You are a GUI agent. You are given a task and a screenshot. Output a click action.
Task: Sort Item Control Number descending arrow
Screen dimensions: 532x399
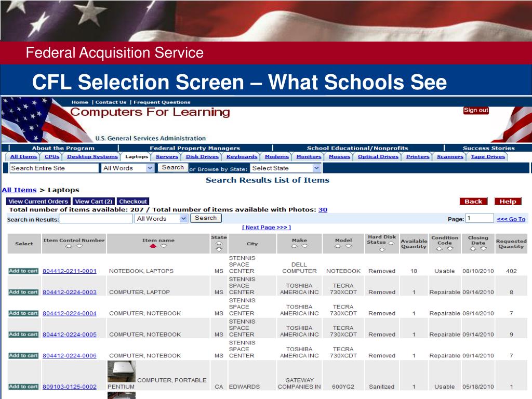79,246
